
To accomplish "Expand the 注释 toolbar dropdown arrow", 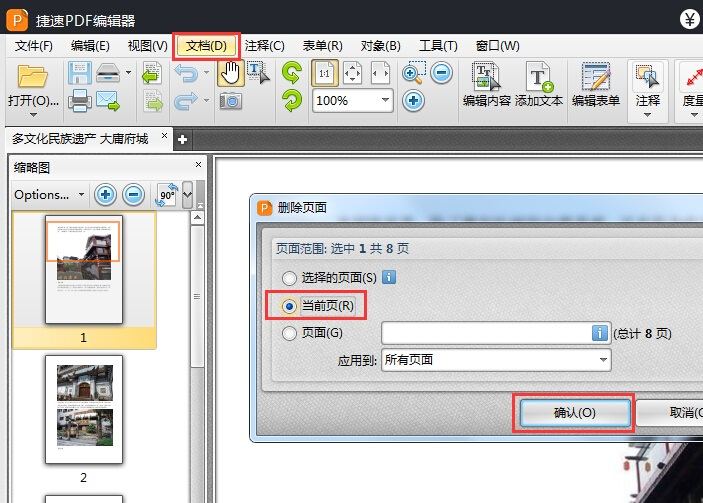I will tap(647, 115).
